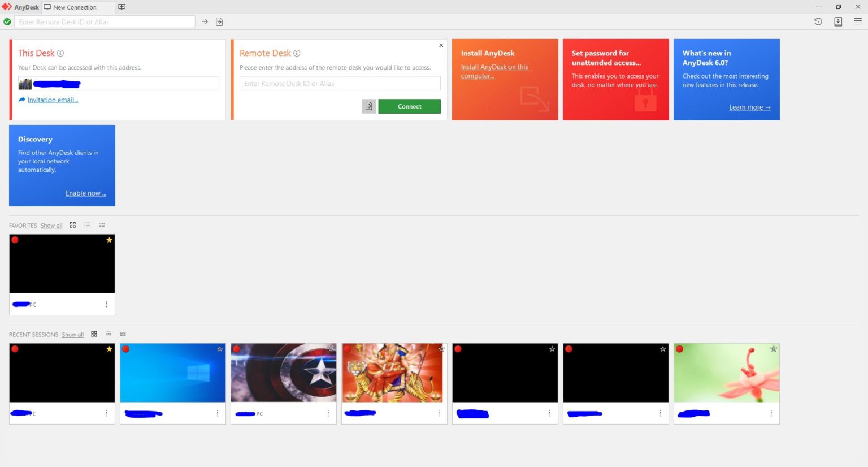Close the Remote Desk panel with the X
Image resolution: width=868 pixels, height=467 pixels.
click(441, 45)
